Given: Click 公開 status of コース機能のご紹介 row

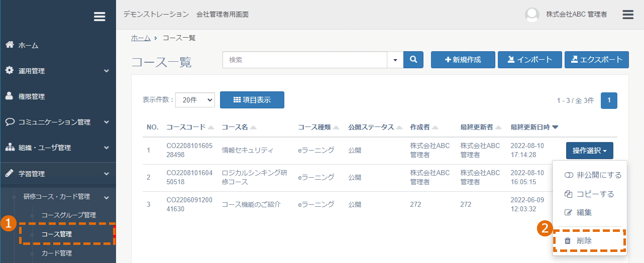Looking at the screenshot, I should [355, 204].
